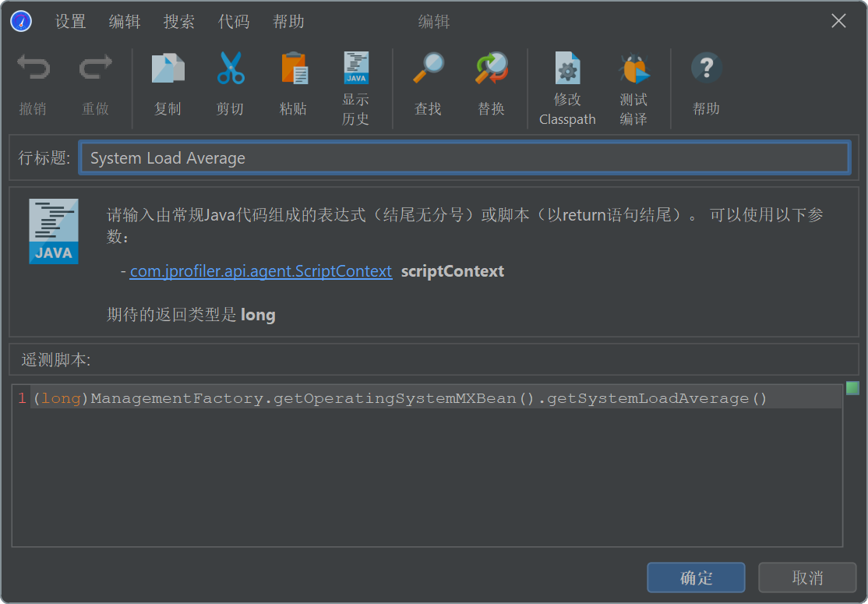Click the Paste (粘贴) clipboard icon

[x=294, y=69]
